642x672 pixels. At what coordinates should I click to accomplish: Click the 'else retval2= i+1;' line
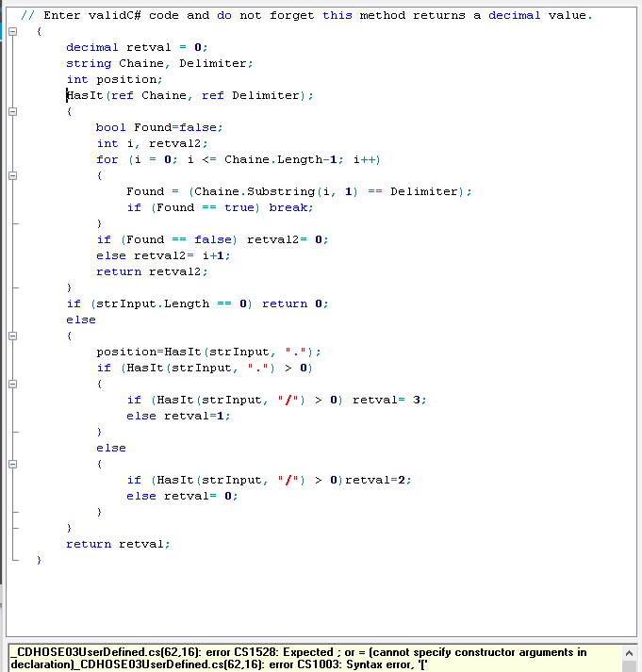(x=163, y=255)
